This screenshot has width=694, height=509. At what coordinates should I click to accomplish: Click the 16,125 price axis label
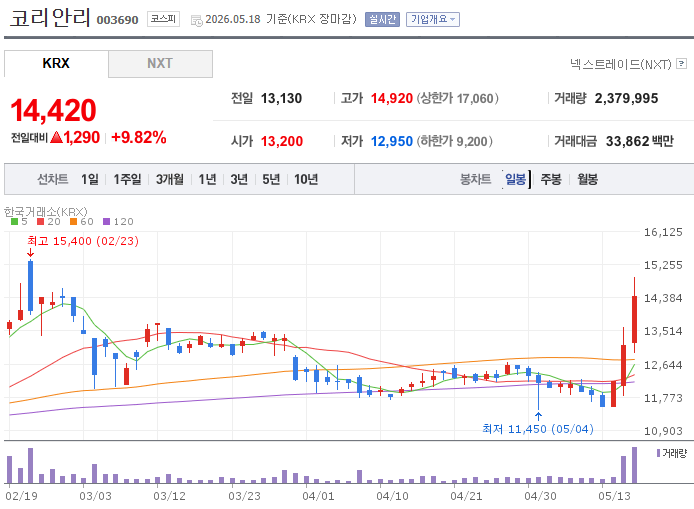coord(663,232)
